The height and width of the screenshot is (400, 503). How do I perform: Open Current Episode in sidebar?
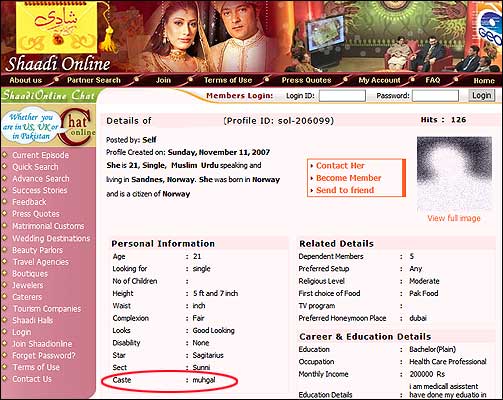click(40, 155)
